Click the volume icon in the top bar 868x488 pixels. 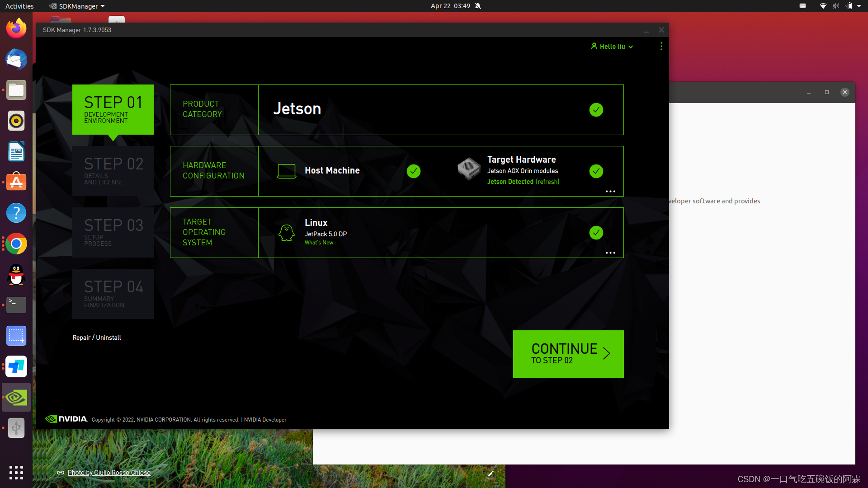point(836,6)
